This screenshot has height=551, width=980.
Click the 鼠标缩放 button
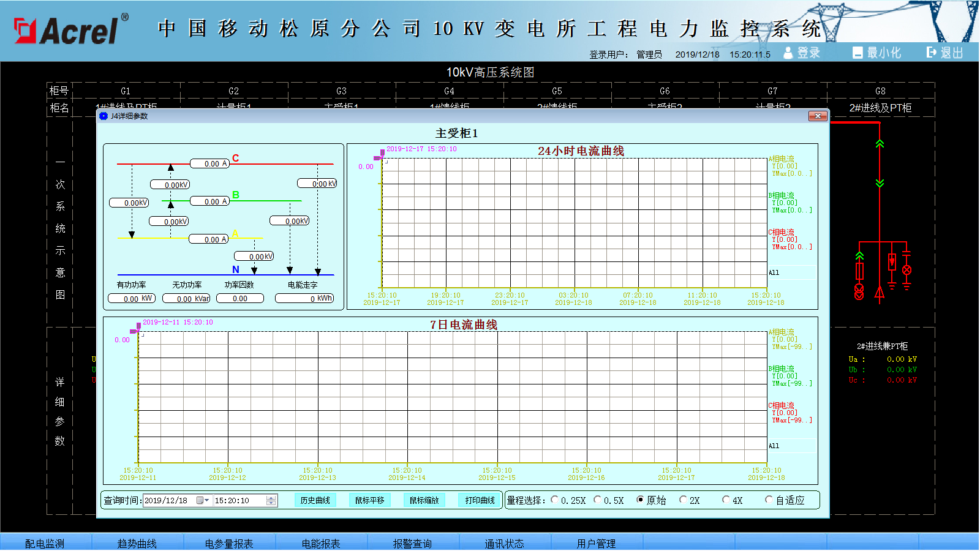tap(424, 500)
